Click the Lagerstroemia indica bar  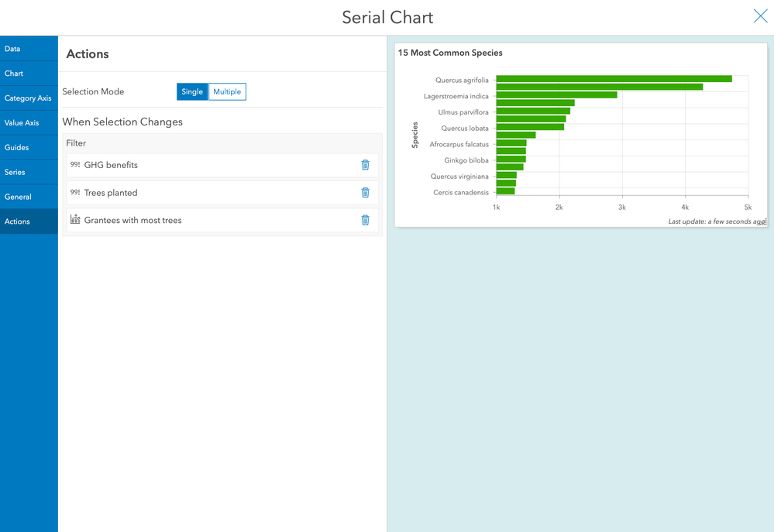556,94
